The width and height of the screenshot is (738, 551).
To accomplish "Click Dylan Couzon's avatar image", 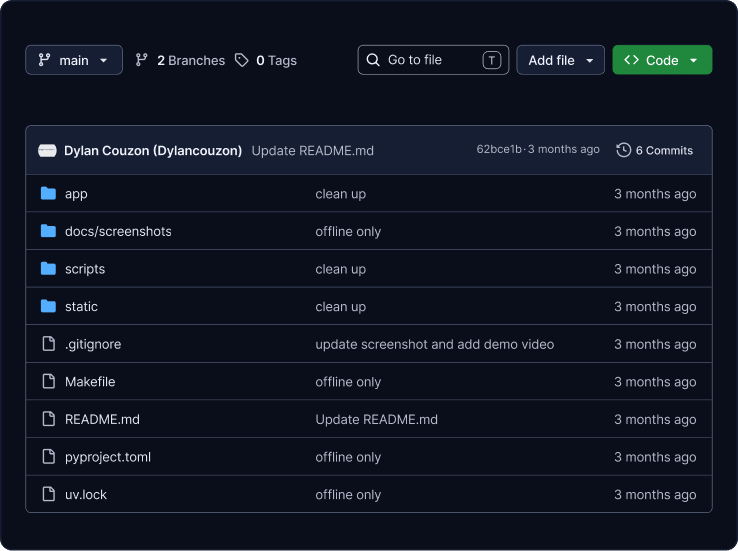I will pos(47,151).
